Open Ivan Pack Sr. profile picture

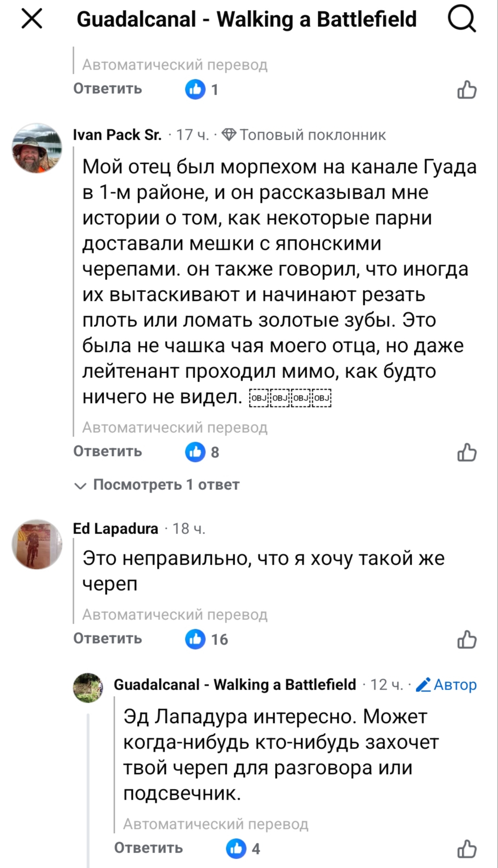coord(37,148)
